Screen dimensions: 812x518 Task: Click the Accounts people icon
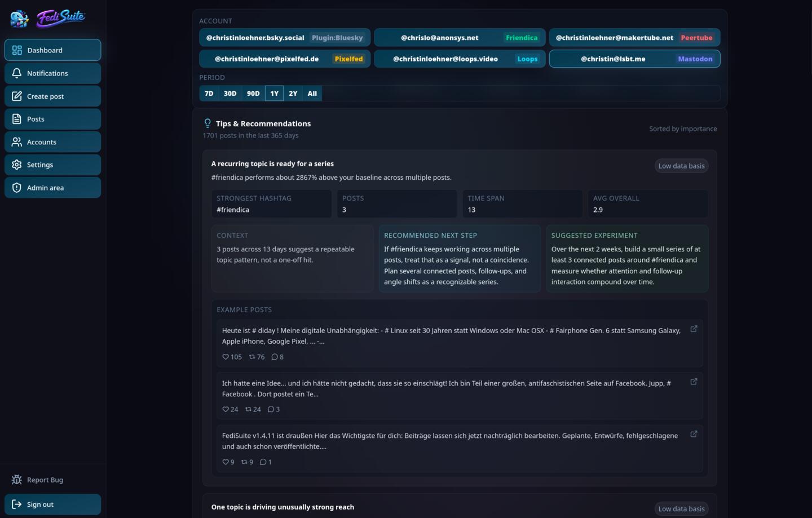click(x=17, y=142)
